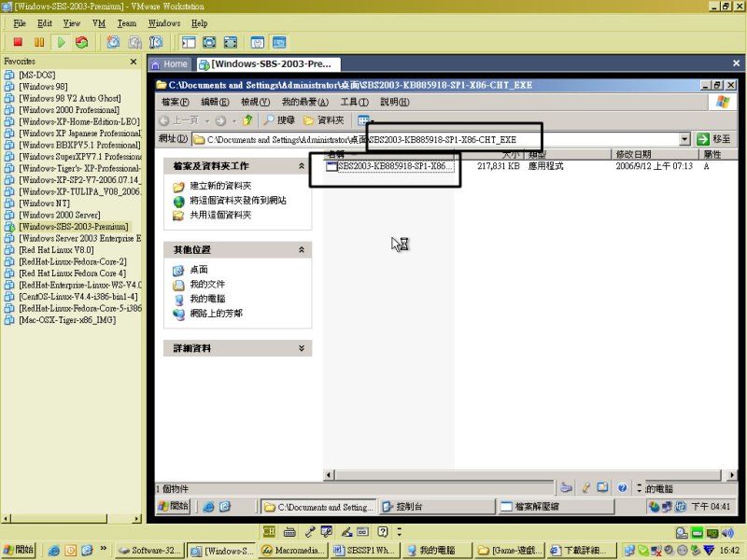Suspend the VM using the pause icon
The width and height of the screenshot is (747, 560).
click(39, 42)
